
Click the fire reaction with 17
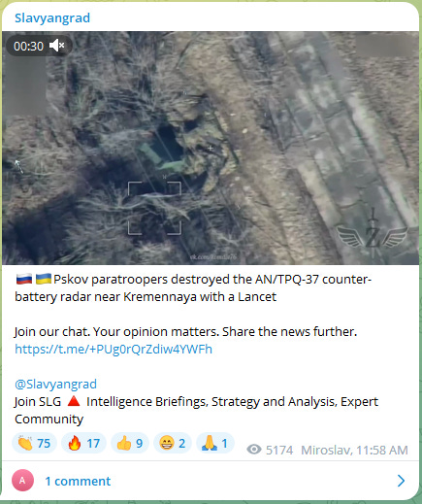point(83,443)
